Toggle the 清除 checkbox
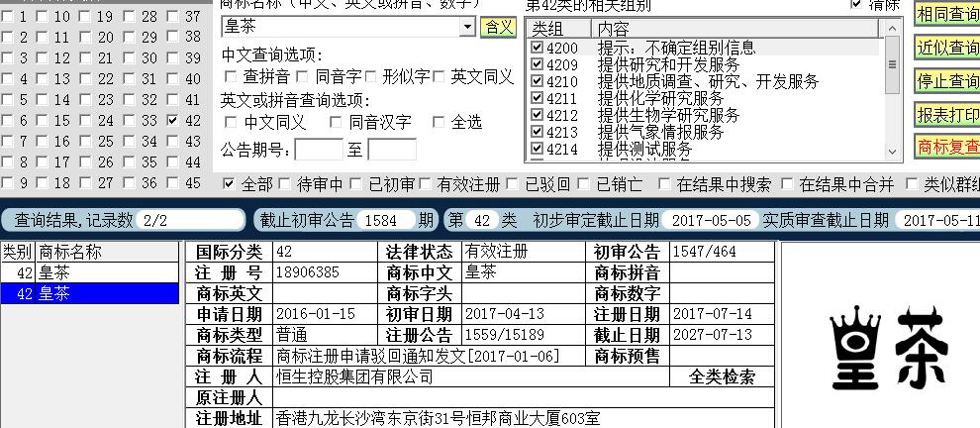 [x=856, y=4]
